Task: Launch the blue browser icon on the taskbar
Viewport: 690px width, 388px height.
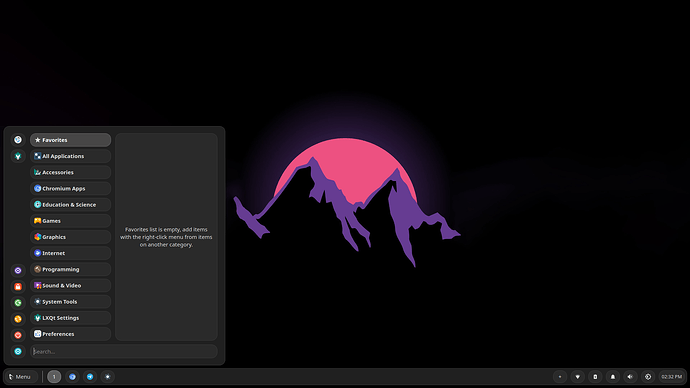Action: coord(72,377)
